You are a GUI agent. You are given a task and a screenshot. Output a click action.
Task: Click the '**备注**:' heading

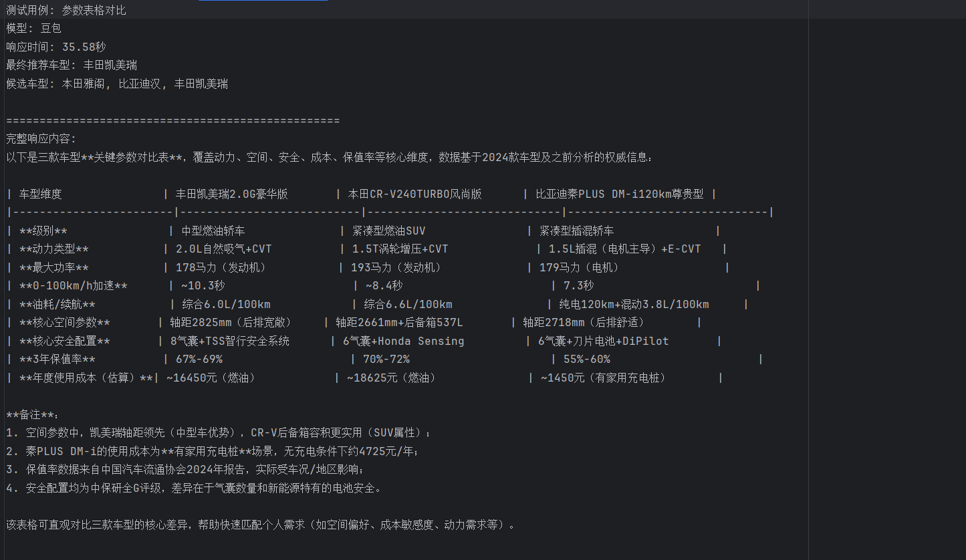tap(33, 414)
